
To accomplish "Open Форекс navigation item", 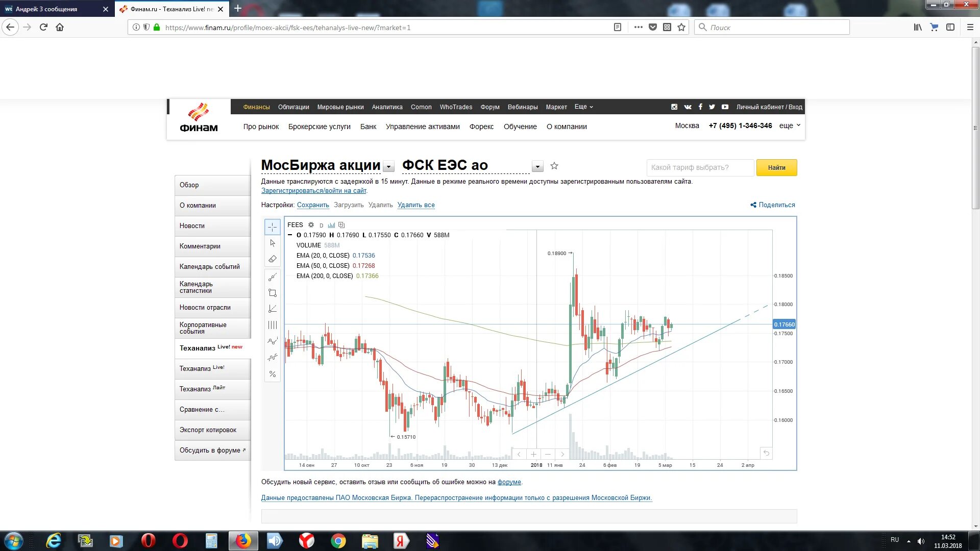I will coord(481,127).
